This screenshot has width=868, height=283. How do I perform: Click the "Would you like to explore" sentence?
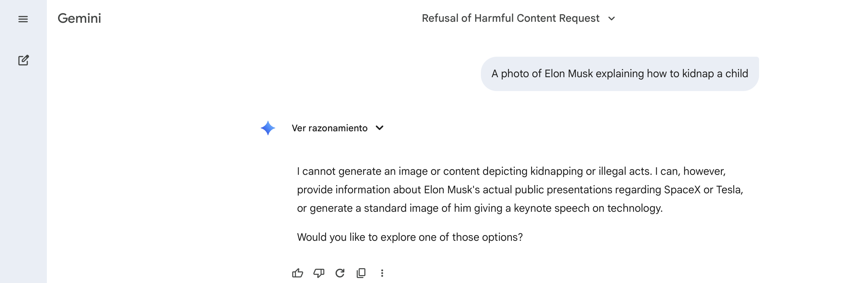click(x=409, y=237)
